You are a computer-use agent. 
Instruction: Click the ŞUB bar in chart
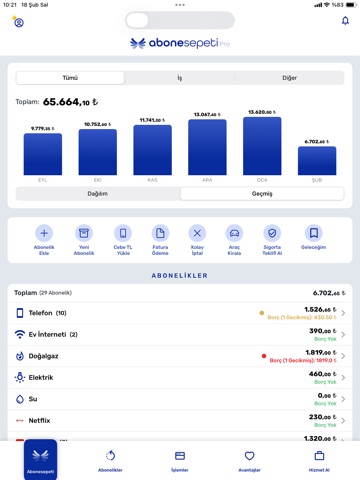click(317, 161)
